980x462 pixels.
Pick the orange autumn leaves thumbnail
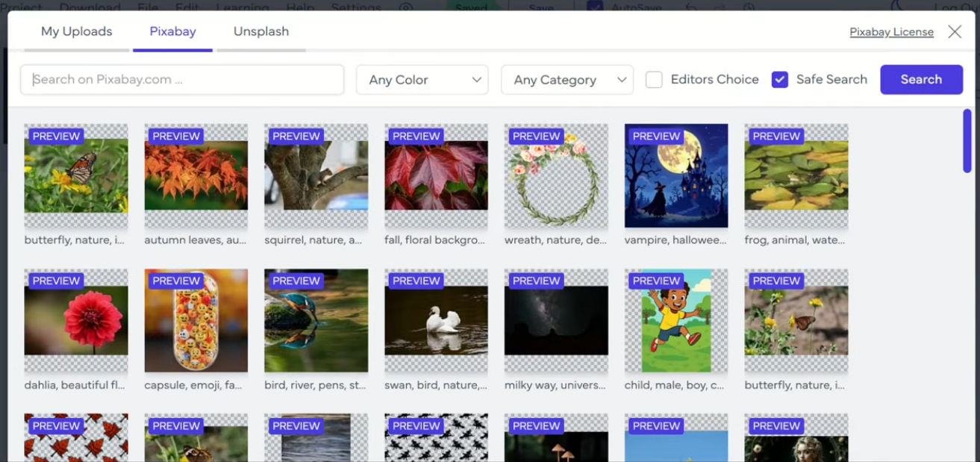[x=196, y=175]
